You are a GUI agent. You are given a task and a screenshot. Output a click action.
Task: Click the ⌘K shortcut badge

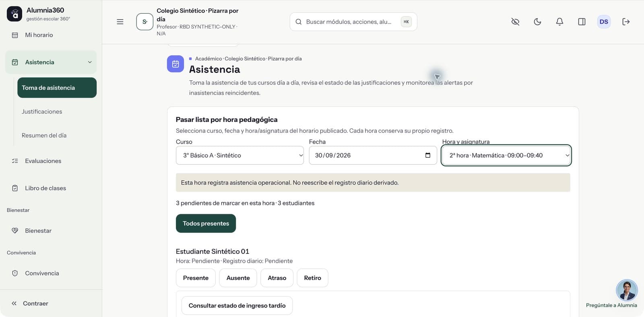(x=406, y=22)
